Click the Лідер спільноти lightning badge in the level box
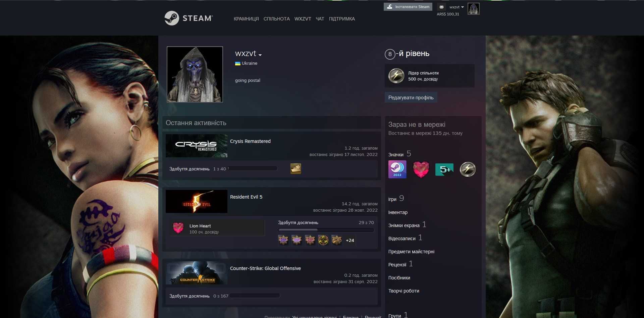The width and height of the screenshot is (644, 318). (396, 76)
